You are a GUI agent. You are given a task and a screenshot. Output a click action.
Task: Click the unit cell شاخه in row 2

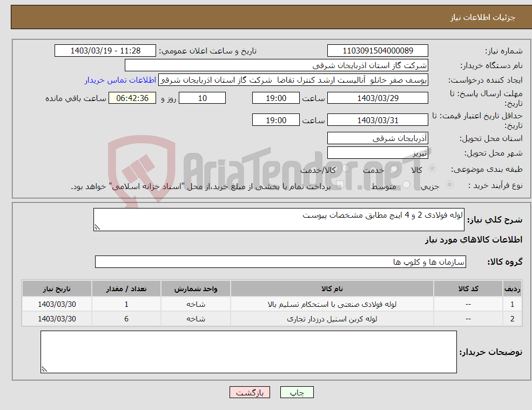(x=196, y=319)
